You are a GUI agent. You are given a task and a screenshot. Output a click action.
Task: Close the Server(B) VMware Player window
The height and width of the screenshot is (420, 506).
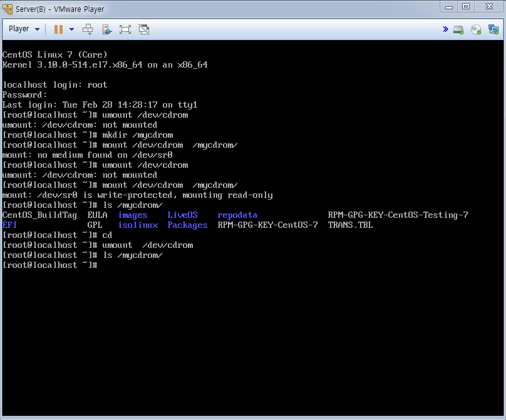(489, 7)
